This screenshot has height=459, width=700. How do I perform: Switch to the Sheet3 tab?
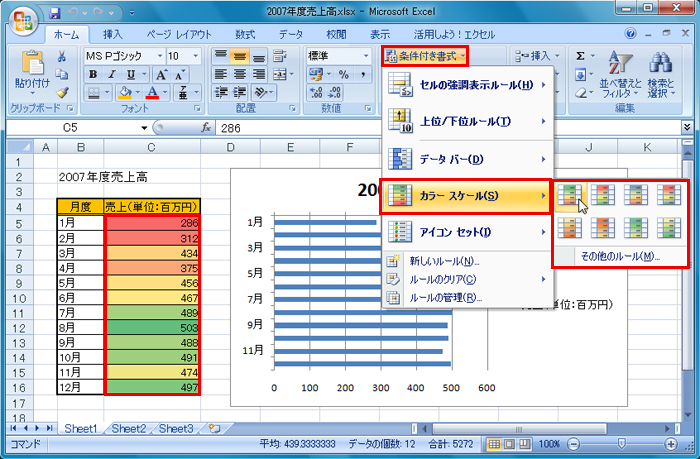tap(176, 429)
